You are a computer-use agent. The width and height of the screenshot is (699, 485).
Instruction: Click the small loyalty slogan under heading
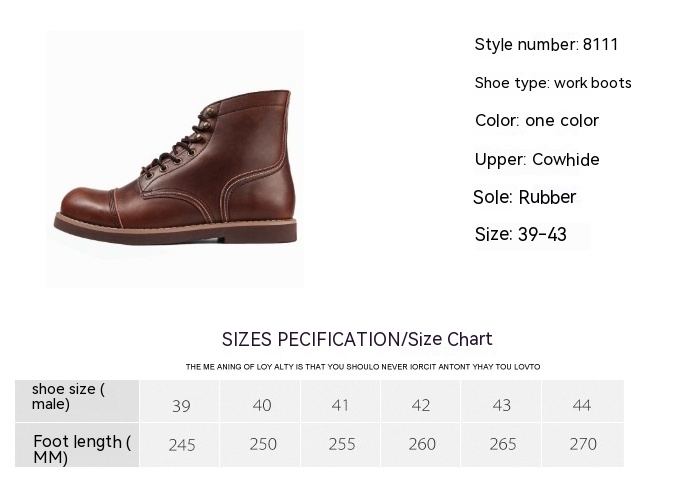point(362,367)
